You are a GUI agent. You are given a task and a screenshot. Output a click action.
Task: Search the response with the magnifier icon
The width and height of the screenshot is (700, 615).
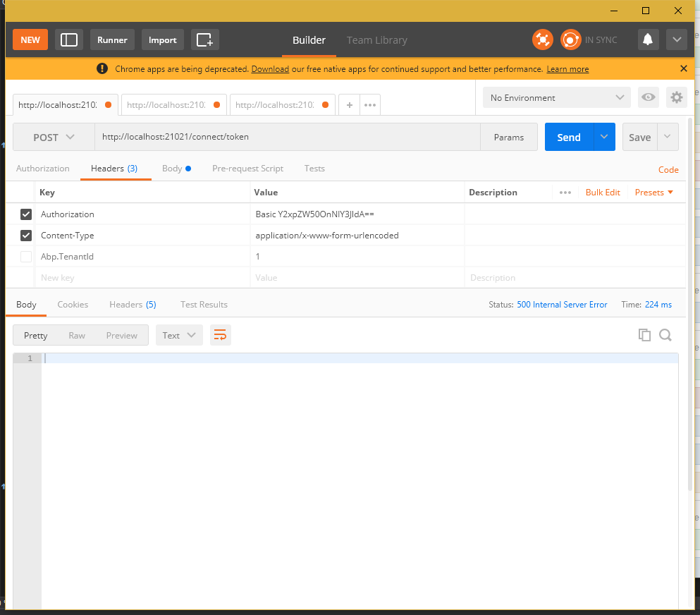click(665, 335)
